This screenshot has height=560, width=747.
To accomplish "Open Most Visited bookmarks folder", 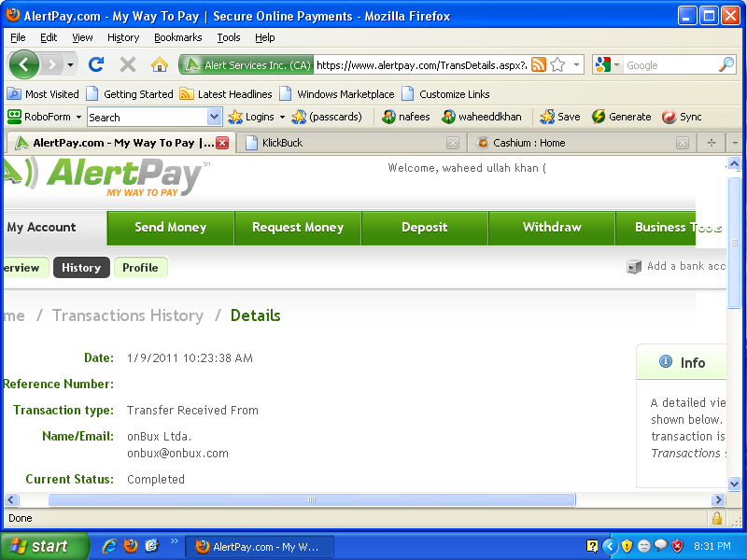I will click(x=43, y=94).
